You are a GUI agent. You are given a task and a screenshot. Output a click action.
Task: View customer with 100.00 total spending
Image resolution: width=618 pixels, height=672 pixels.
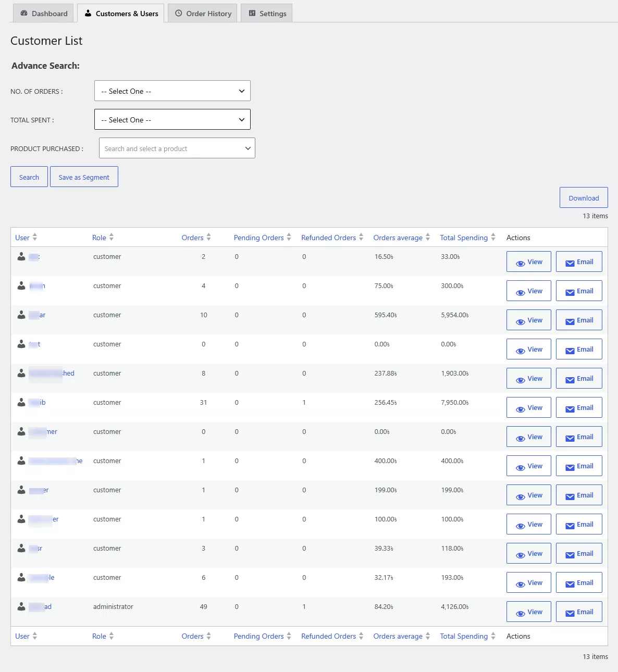point(528,524)
